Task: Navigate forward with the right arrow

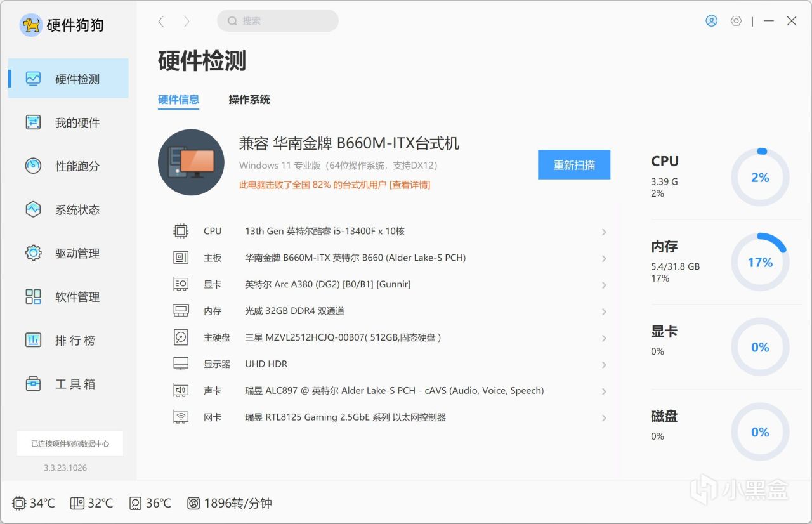Action: (x=187, y=22)
